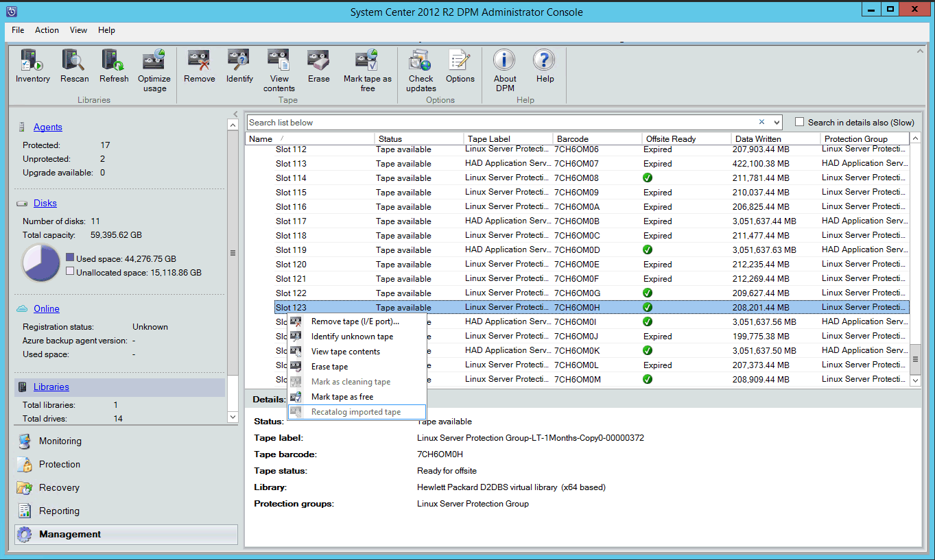Screen dimensions: 935x560
Task: Enable Search in details also (Slow)
Action: pyautogui.click(x=799, y=122)
